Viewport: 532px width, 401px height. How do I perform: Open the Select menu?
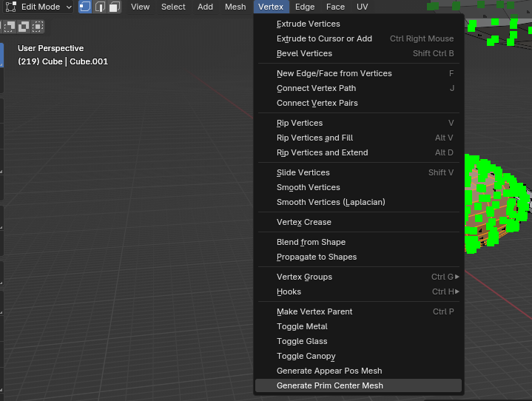pyautogui.click(x=173, y=7)
